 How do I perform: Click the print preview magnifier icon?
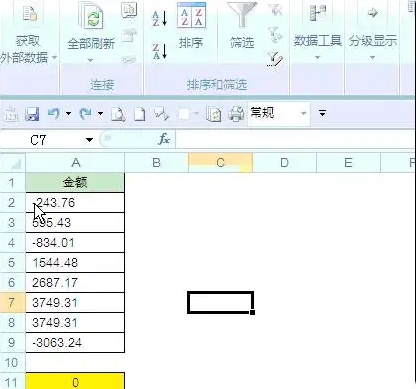118,114
